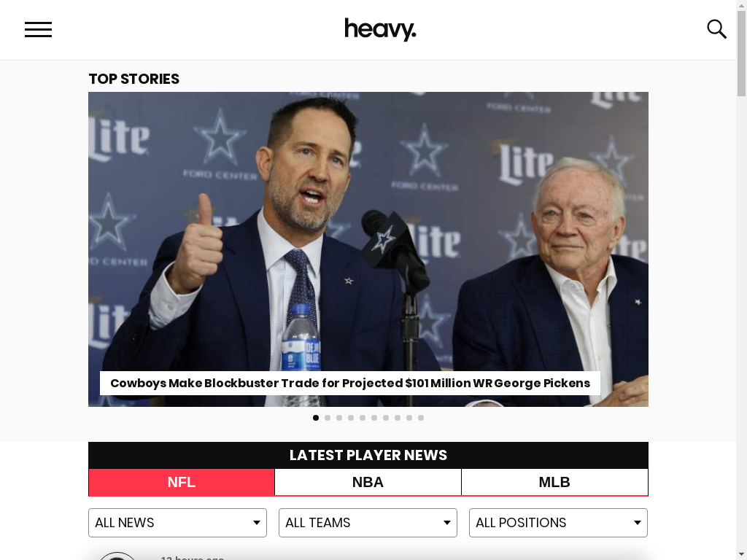This screenshot has height=560, width=747.
Task: Open the hamburger navigation menu
Action: pyautogui.click(x=38, y=29)
